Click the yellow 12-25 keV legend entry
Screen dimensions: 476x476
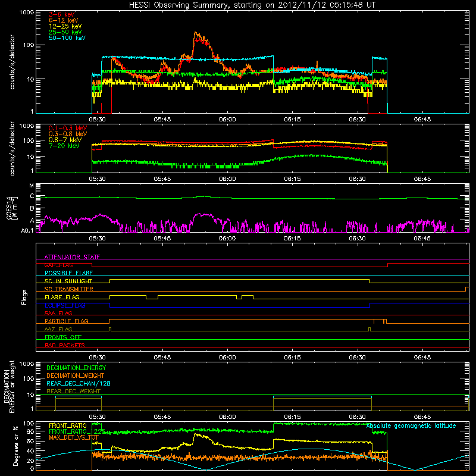coord(65,26)
